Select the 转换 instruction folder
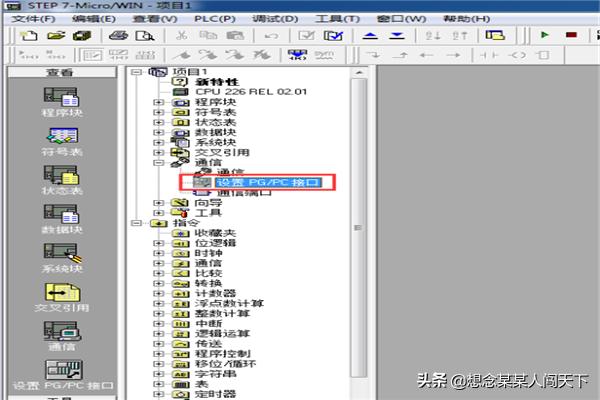Viewport: 600px width, 400px height. coord(209,283)
